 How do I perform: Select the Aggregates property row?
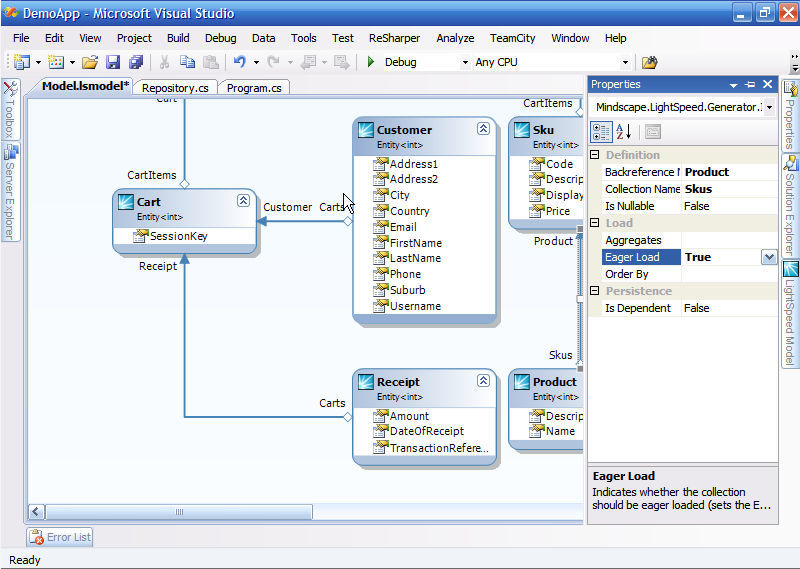tap(690, 240)
